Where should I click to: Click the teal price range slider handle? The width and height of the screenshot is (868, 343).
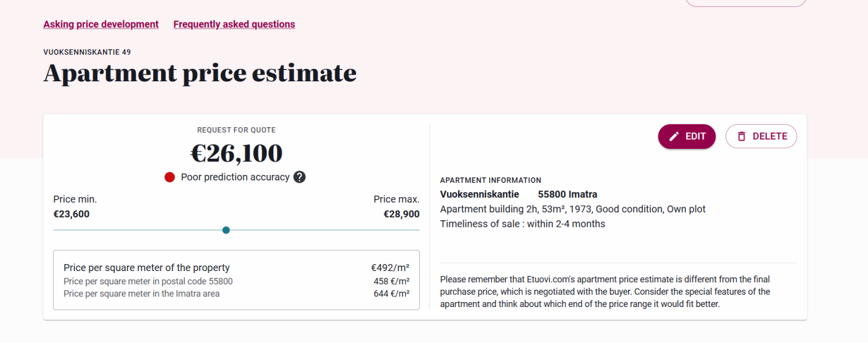pos(226,230)
